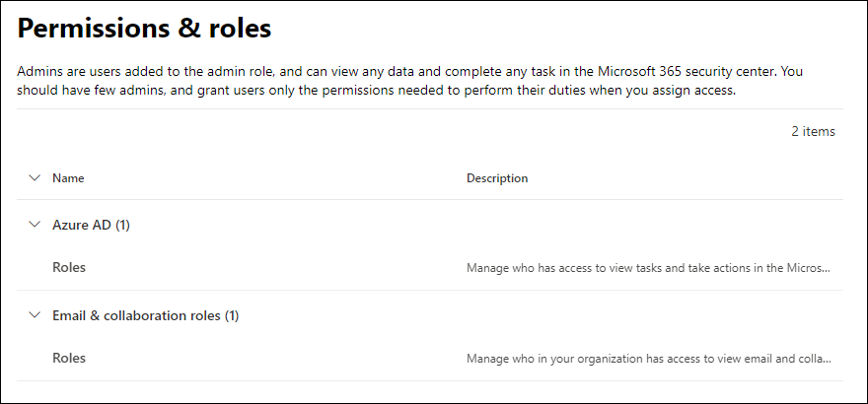Select the Email & collaboration roles (1) group label
The image size is (868, 404).
[x=146, y=315]
